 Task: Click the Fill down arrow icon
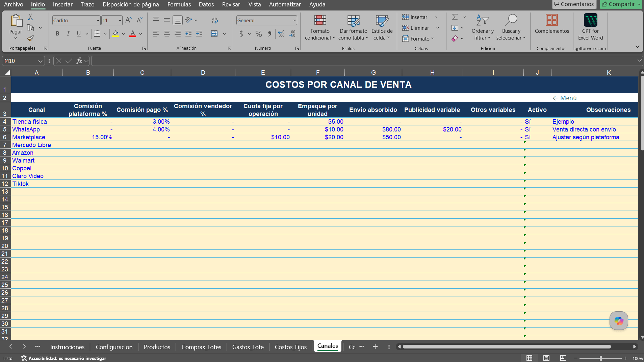pos(455,28)
